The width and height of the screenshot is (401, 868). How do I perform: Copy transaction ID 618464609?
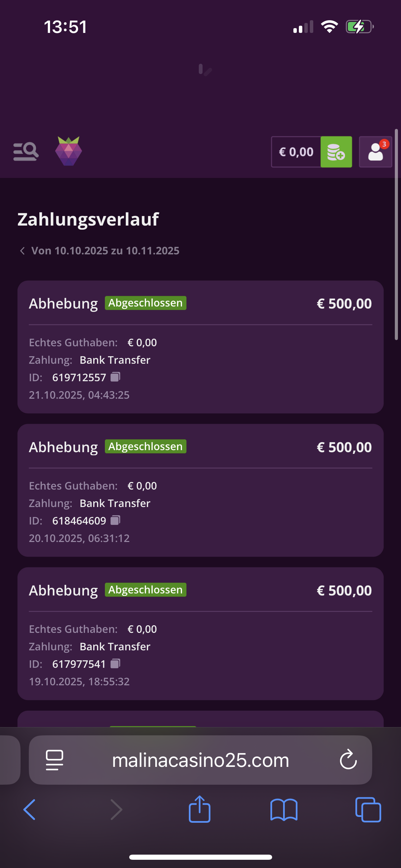116,520
